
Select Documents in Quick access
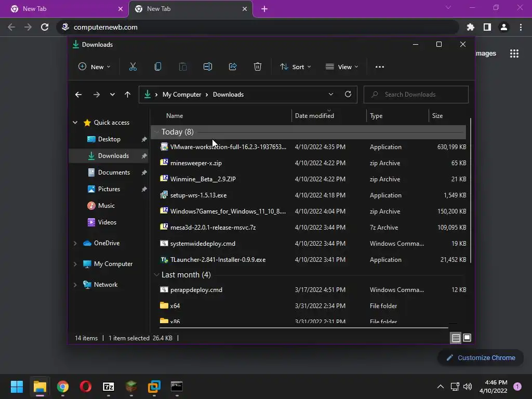click(x=109, y=172)
